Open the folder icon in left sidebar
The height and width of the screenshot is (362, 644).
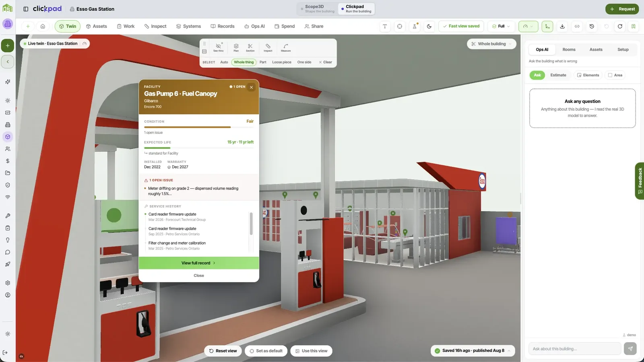click(8, 173)
